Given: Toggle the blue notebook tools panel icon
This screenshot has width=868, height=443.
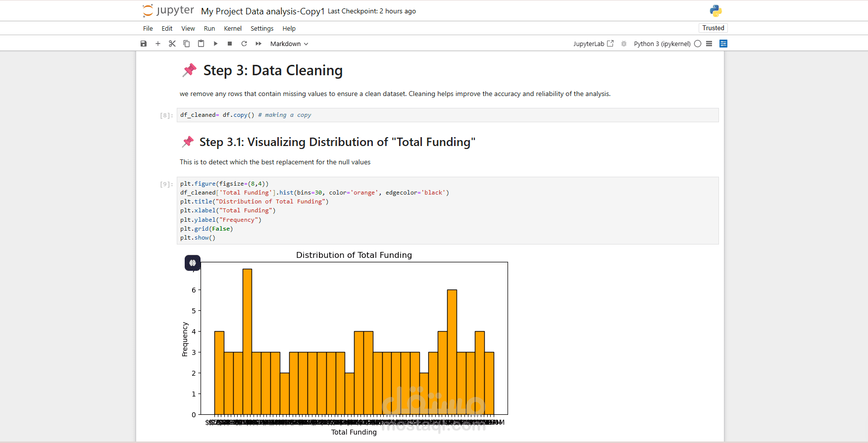Looking at the screenshot, I should pos(723,44).
